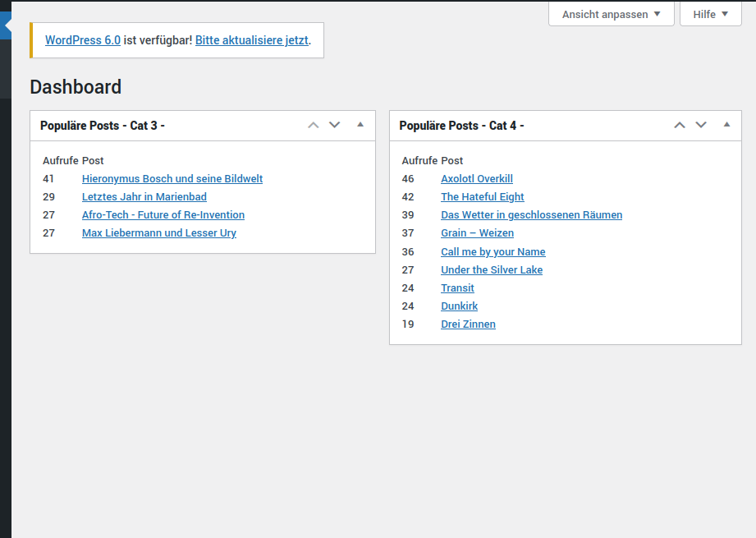This screenshot has height=538, width=756.
Task: Select view count 29 beside Letztes Jahr
Action: (x=48, y=197)
